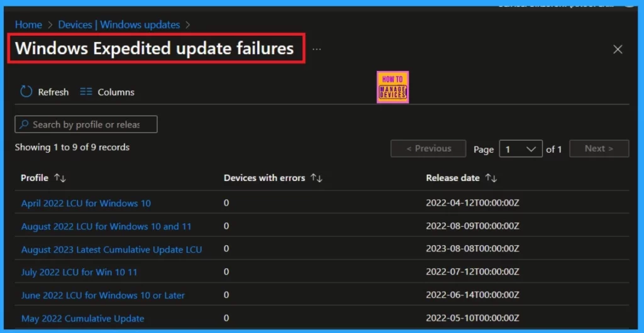Screen dimensions: 644x333
Task: Select release date 2023-08-08T00:00:00Z cell
Action: point(473,249)
